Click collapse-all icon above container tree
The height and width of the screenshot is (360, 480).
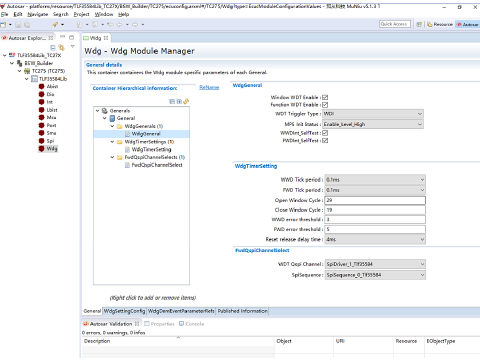click(x=172, y=101)
